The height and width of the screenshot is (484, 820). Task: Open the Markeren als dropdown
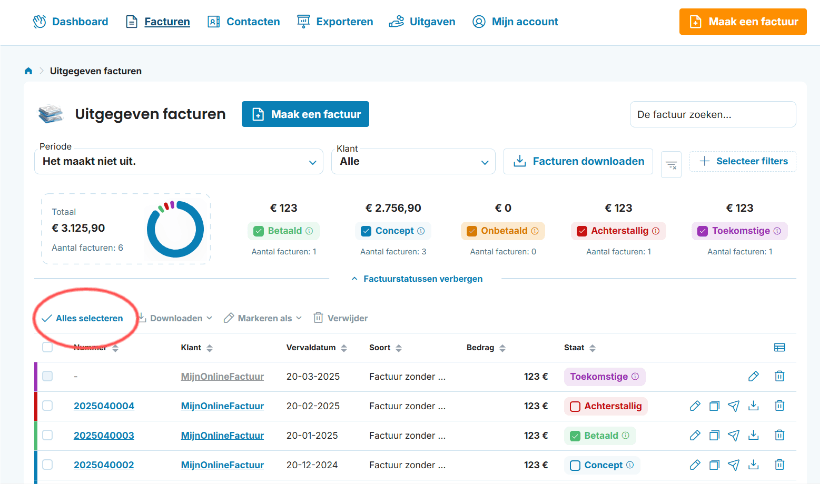click(263, 318)
